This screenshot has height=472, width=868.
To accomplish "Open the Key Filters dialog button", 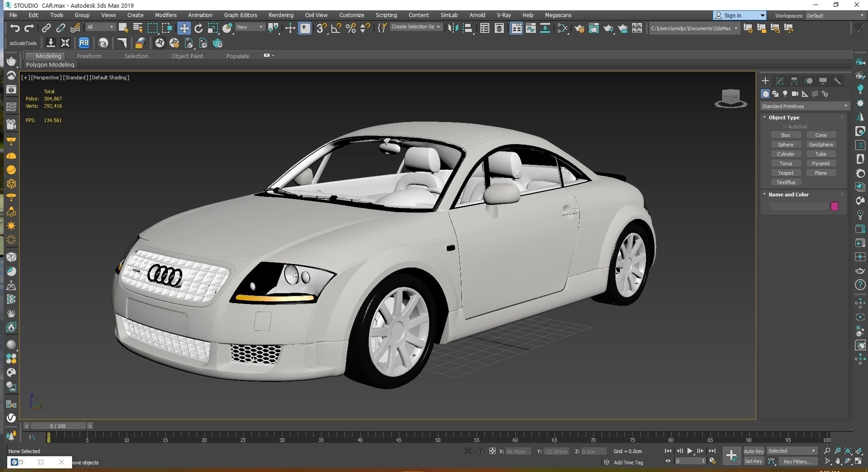I will tap(797, 461).
